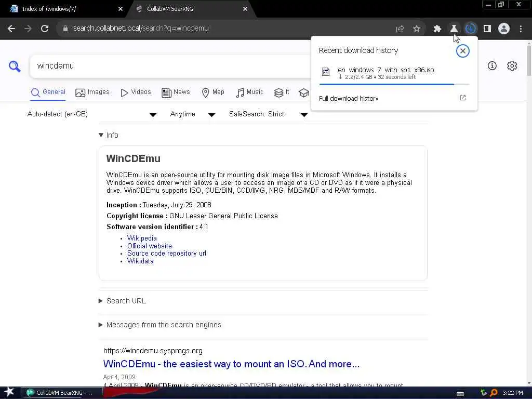Open the Auto-detect (en-GB) language dropdown
The image size is (532, 399).
pos(91,114)
